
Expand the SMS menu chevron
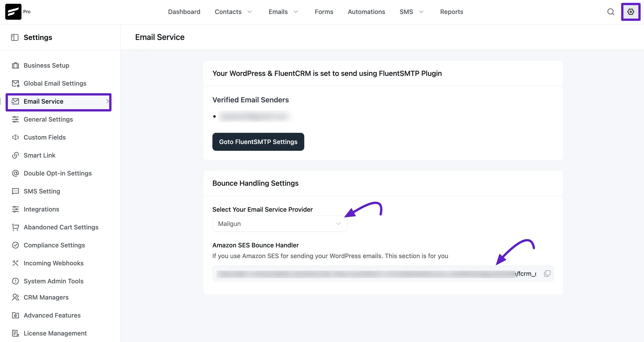(421, 12)
